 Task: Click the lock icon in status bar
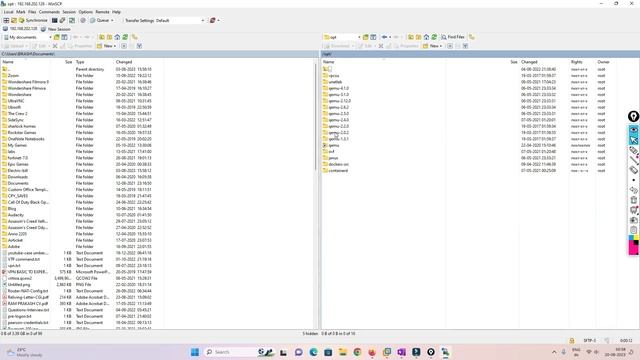572,340
